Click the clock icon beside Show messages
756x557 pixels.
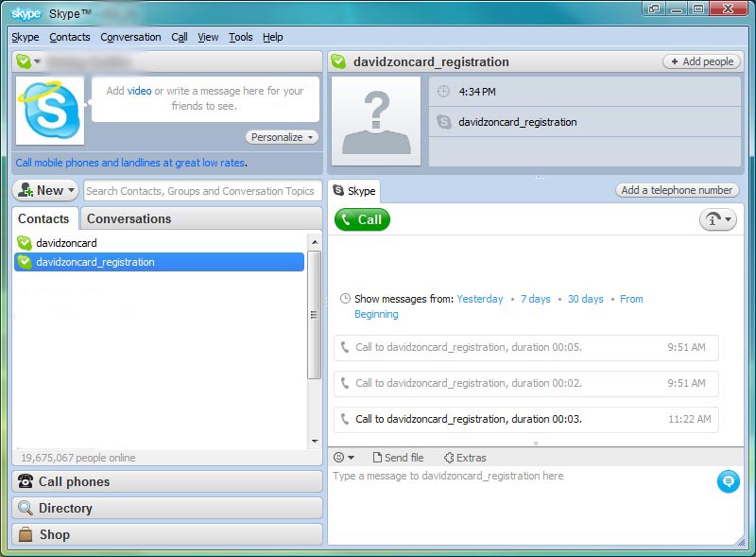(345, 298)
